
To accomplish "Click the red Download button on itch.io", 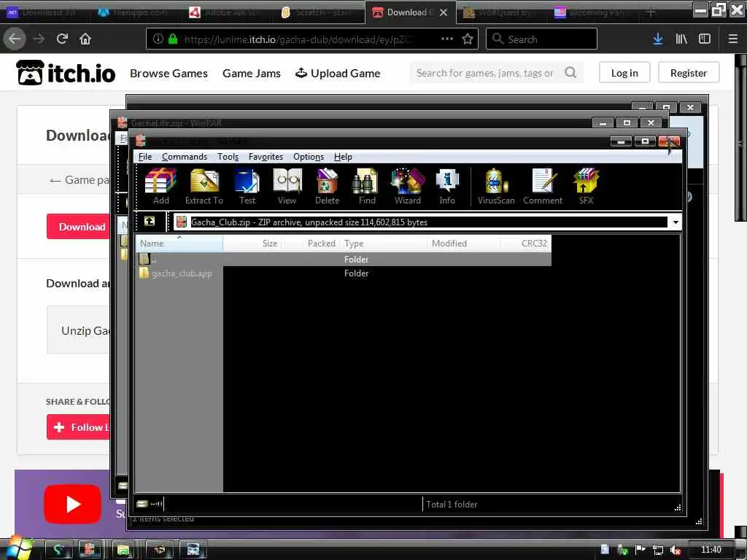I will 79,227.
